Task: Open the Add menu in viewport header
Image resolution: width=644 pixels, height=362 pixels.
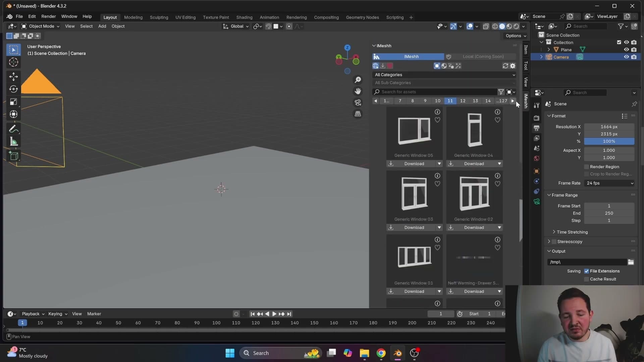Action: point(102,26)
